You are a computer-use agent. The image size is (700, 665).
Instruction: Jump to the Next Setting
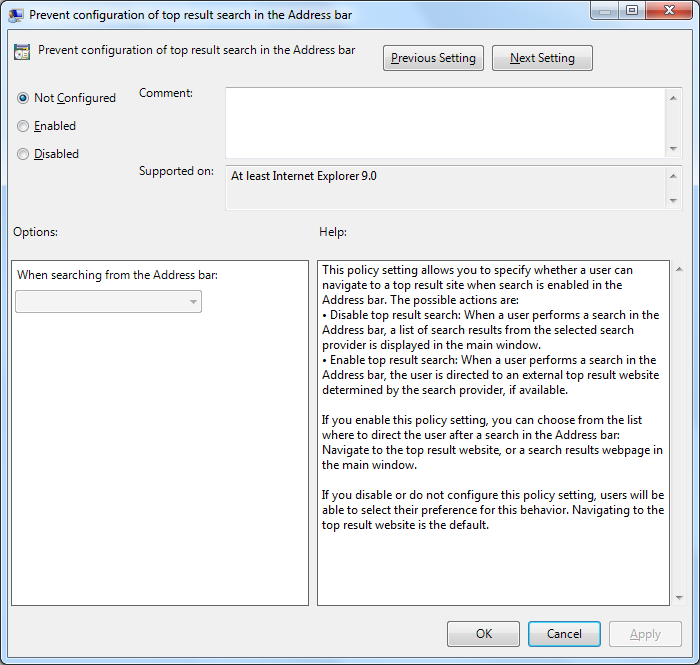tap(542, 58)
